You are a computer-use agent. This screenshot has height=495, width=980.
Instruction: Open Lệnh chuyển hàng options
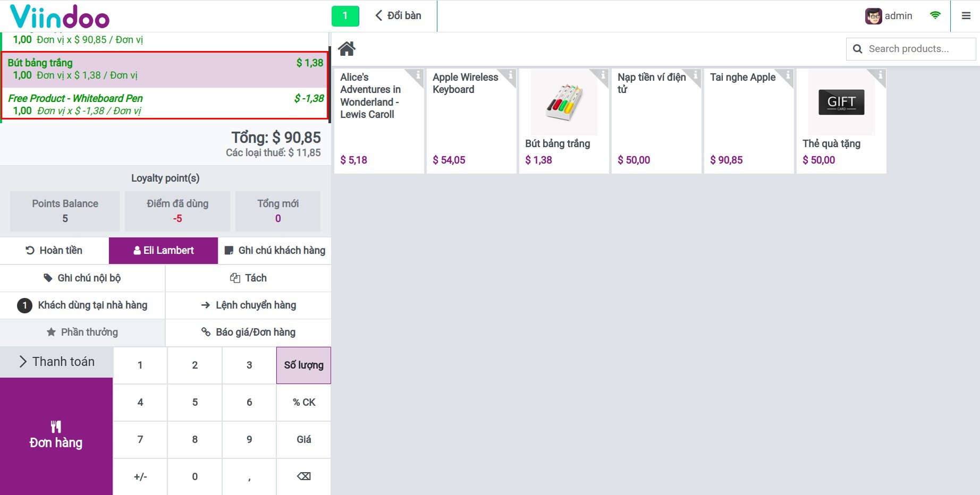[x=248, y=305]
